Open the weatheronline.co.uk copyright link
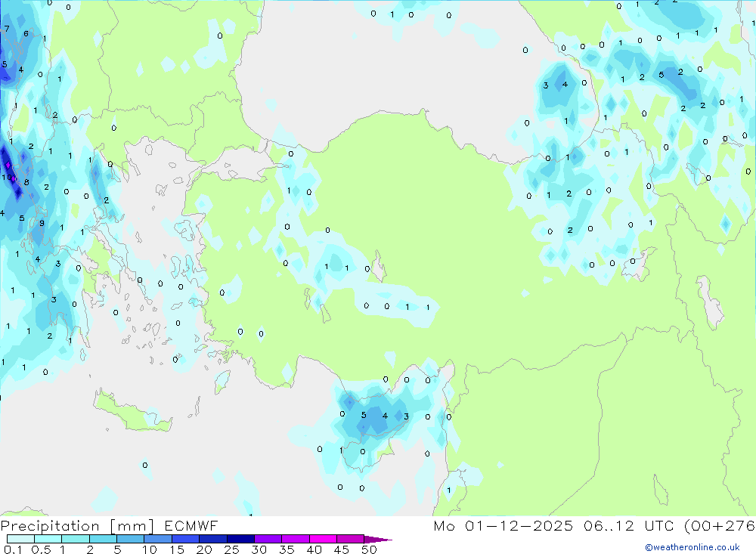 tap(692, 547)
